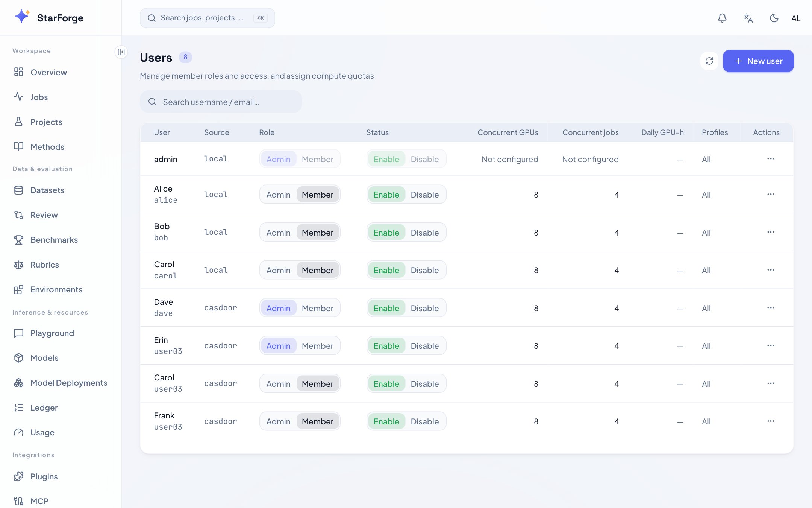Click the Users count badge 8

[x=185, y=57]
